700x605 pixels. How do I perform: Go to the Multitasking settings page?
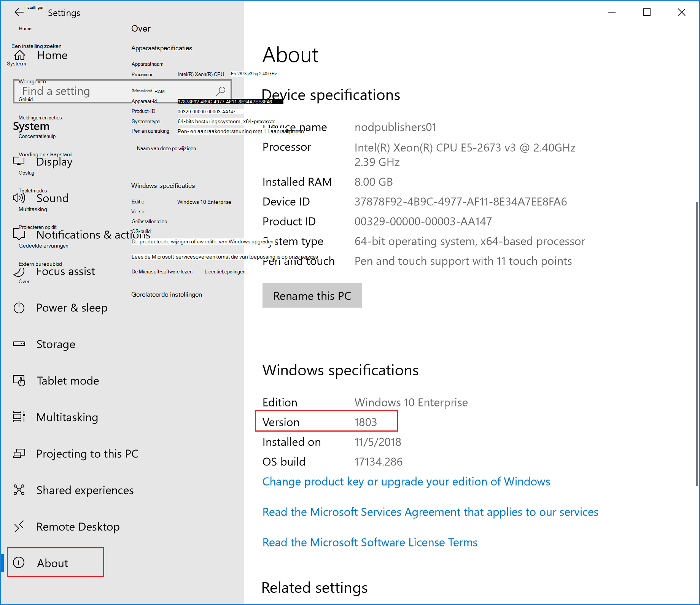(67, 418)
